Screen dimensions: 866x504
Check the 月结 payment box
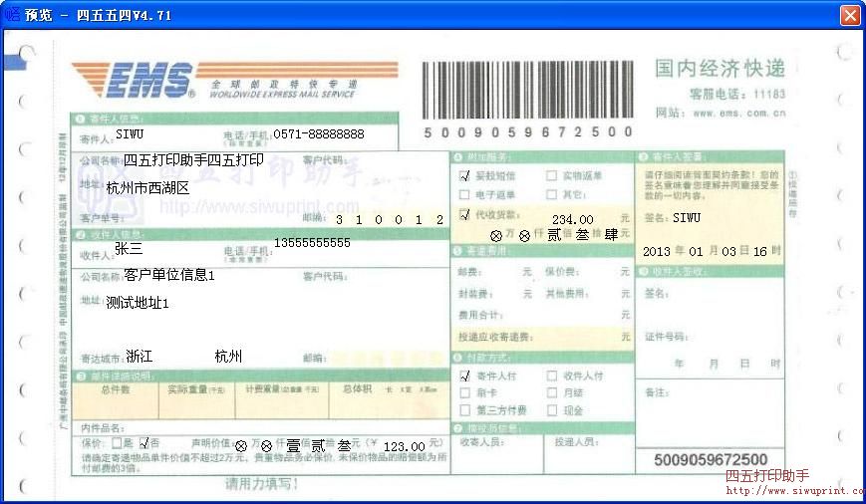552,393
